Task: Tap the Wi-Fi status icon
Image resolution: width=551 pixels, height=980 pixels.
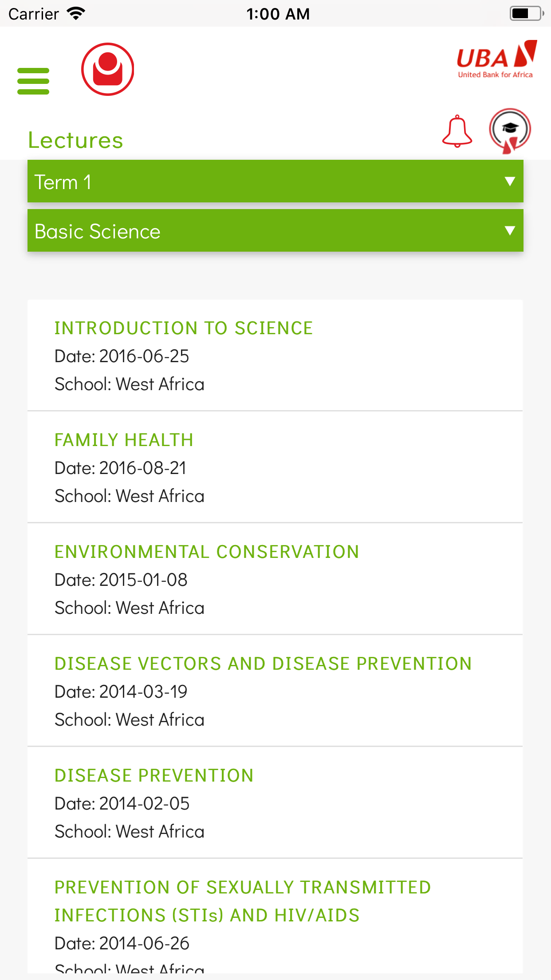Action: [76, 14]
